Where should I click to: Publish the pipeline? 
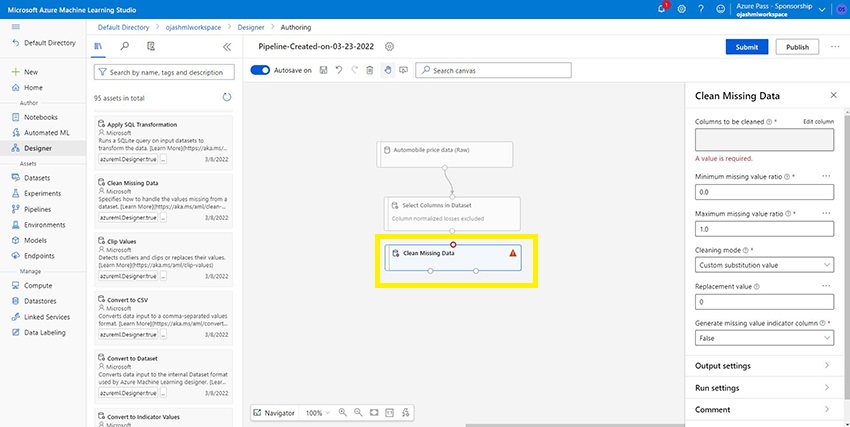[797, 47]
